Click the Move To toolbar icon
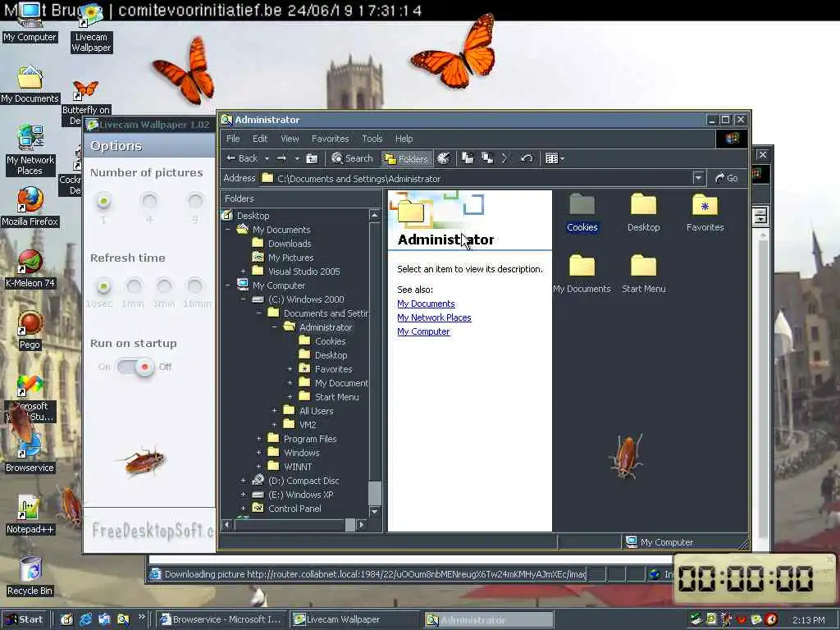The width and height of the screenshot is (840, 630). [x=468, y=158]
